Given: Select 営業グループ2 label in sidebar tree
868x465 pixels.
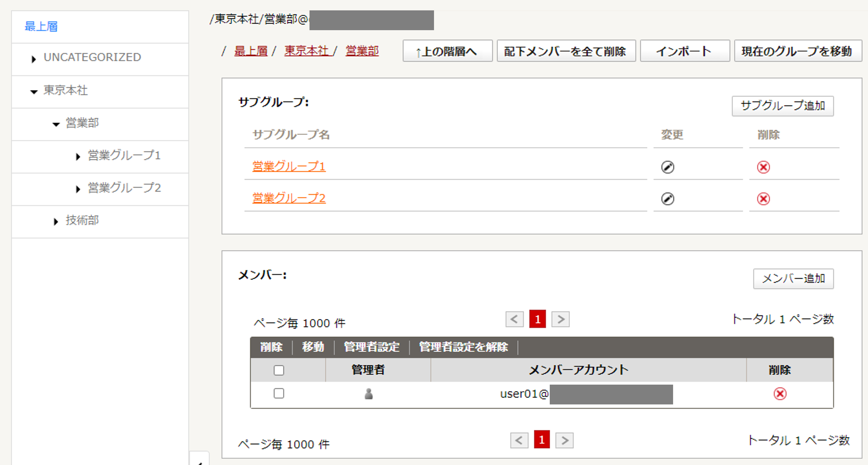Looking at the screenshot, I should tap(124, 188).
